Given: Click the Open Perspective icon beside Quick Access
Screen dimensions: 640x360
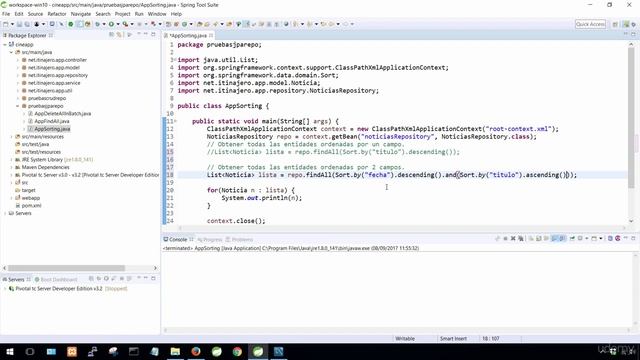Looking at the screenshot, I should (615, 24).
